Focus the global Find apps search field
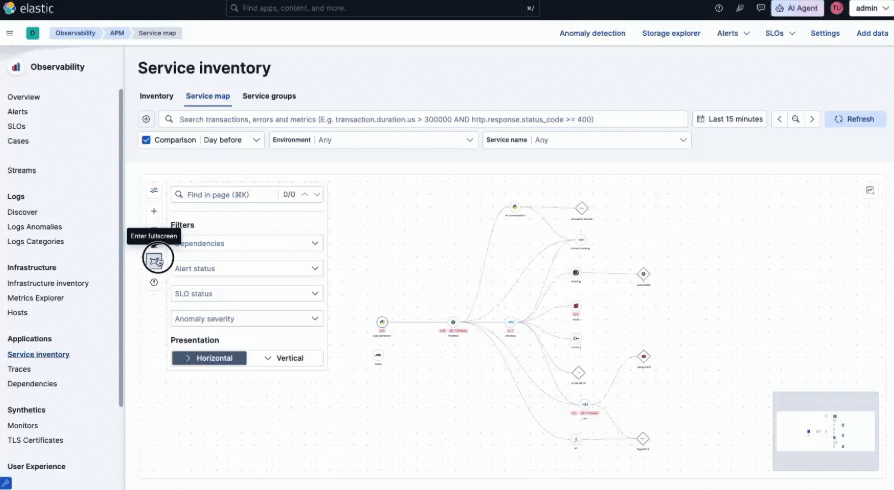This screenshot has width=894, height=490. click(382, 8)
